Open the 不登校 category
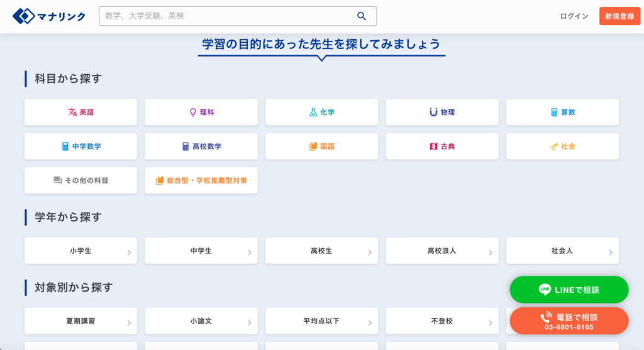 (441, 321)
